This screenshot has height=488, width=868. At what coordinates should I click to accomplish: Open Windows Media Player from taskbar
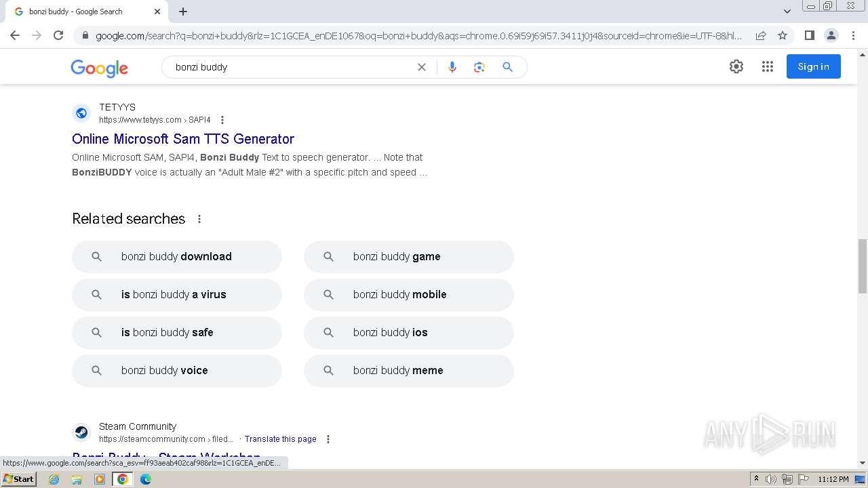pyautogui.click(x=100, y=479)
